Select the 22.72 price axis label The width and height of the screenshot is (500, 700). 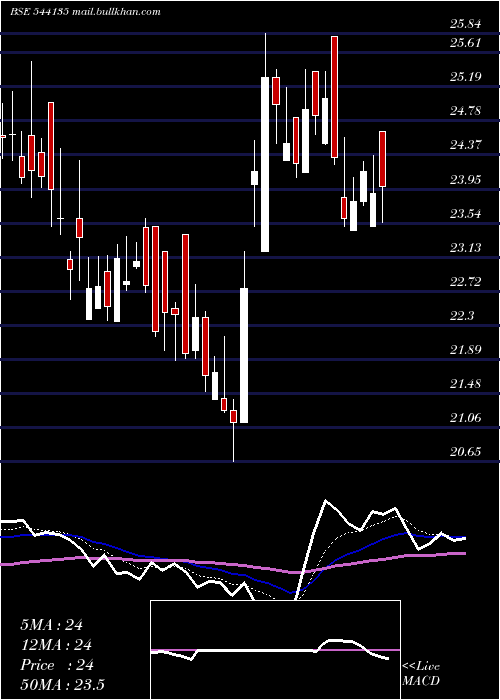coord(466,282)
